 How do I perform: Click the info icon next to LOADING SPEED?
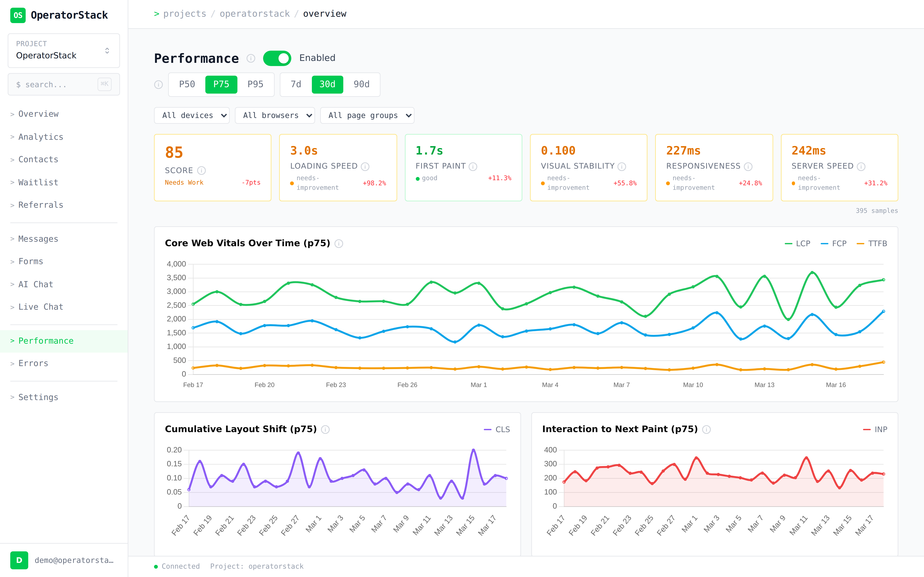coord(365,166)
